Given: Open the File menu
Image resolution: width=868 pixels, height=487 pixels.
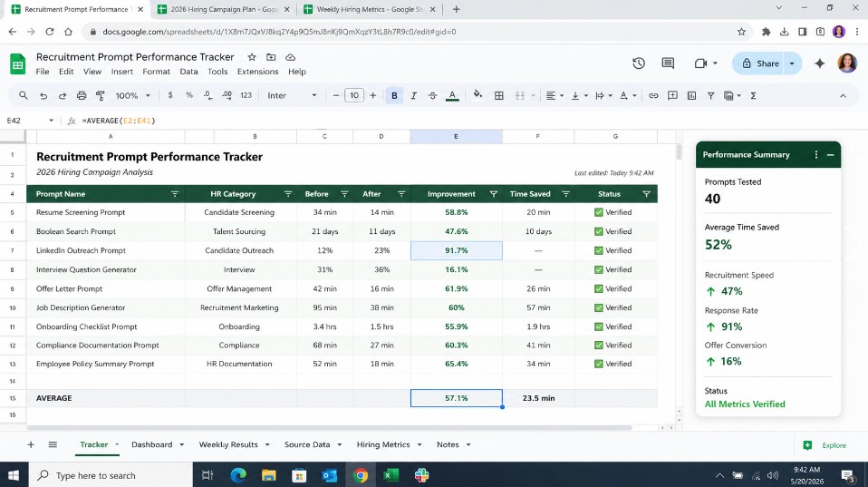Looking at the screenshot, I should click(x=43, y=72).
